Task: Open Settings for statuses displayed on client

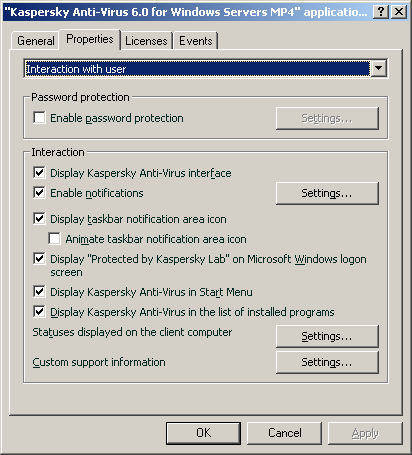Action: pyautogui.click(x=327, y=336)
